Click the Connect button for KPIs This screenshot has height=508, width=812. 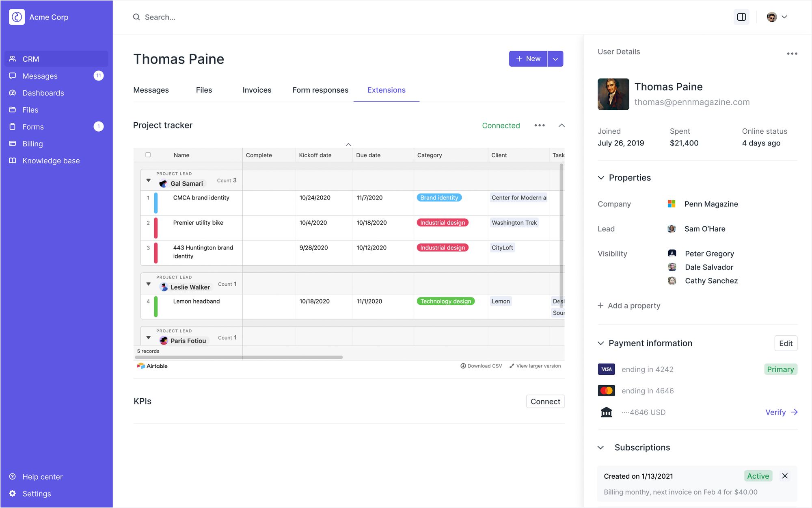pyautogui.click(x=545, y=402)
